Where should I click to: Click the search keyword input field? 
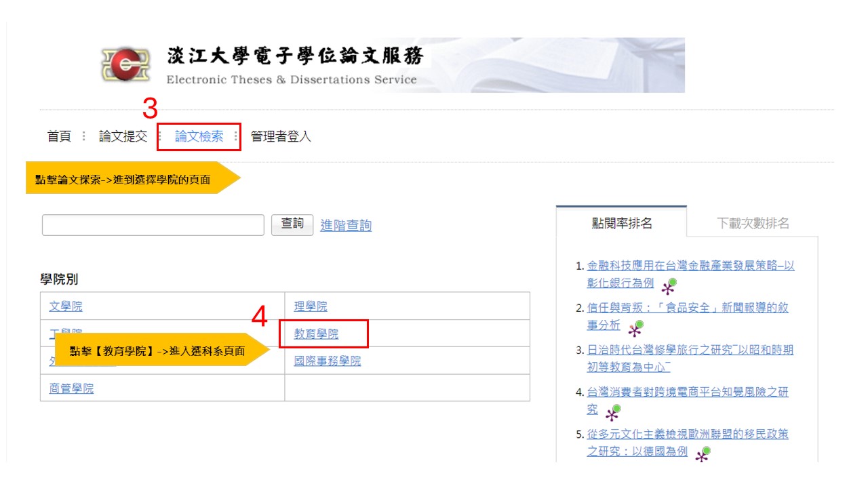pos(153,225)
